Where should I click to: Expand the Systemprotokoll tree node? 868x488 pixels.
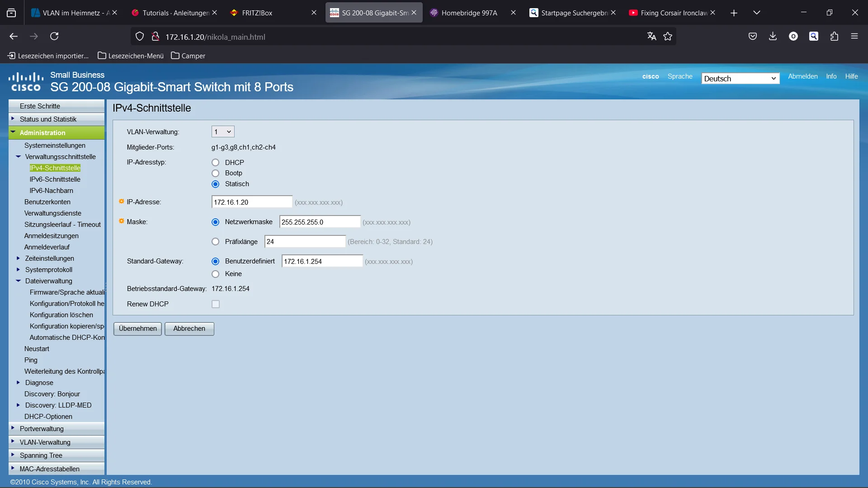[x=19, y=270]
